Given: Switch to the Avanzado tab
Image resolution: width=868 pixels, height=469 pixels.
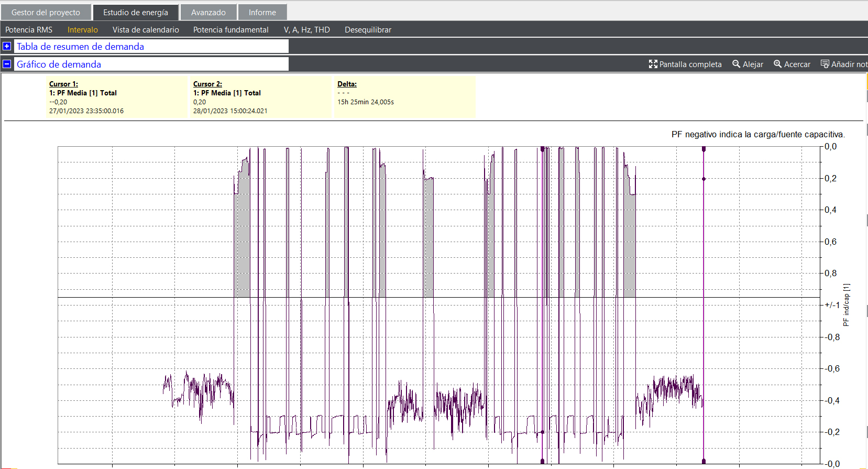Looking at the screenshot, I should pyautogui.click(x=208, y=13).
